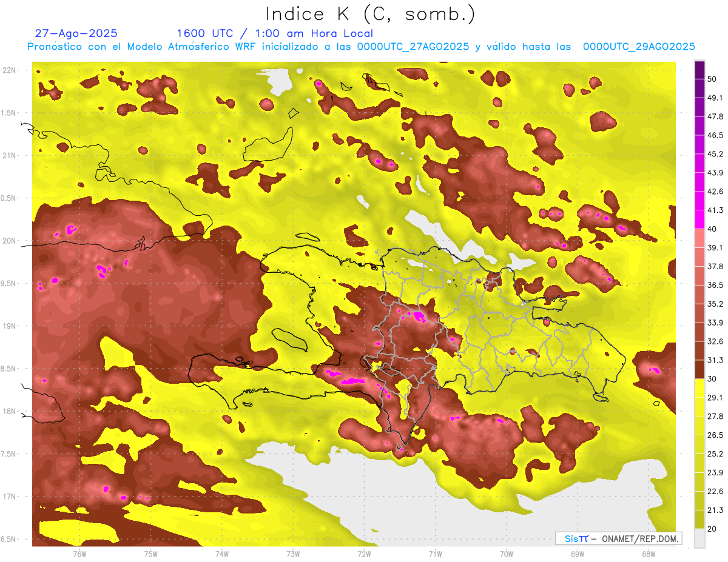Pick the legend color between 47.8 and 49.1
Viewport: 728px width, 562px height.
click(x=699, y=107)
